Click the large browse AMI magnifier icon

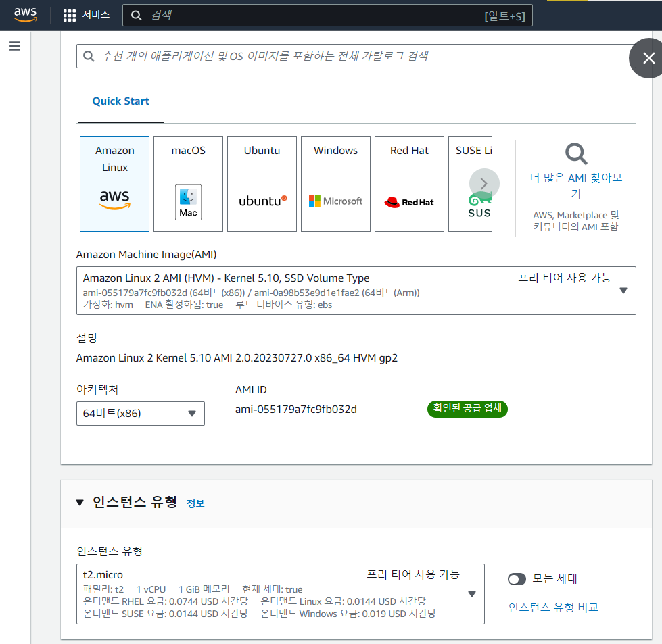576,154
